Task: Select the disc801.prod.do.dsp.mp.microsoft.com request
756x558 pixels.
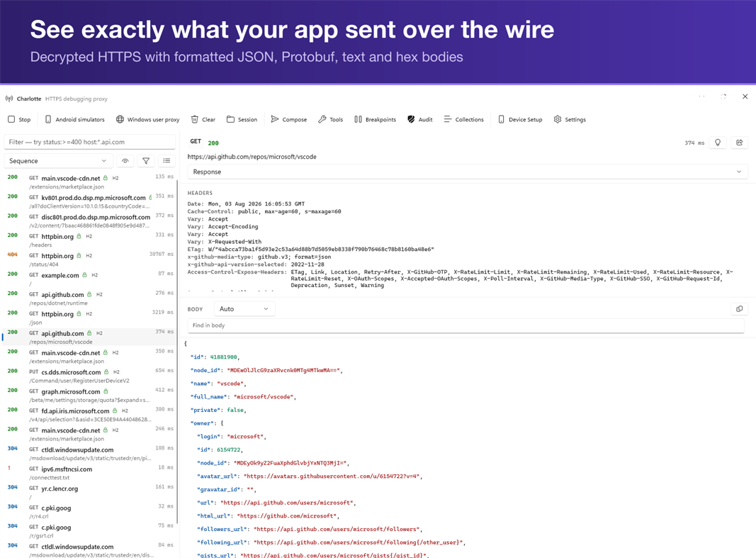Action: [x=90, y=221]
